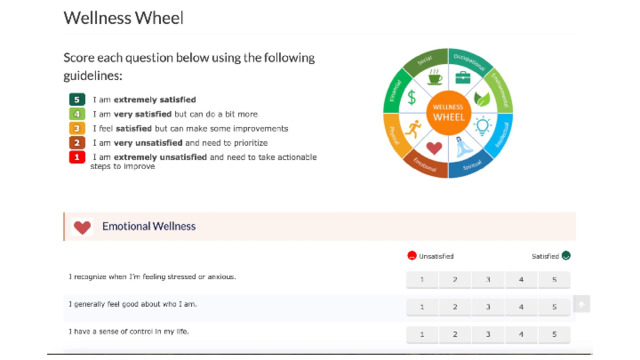Click the coffee cup Social icon in the wheel

[x=434, y=77]
